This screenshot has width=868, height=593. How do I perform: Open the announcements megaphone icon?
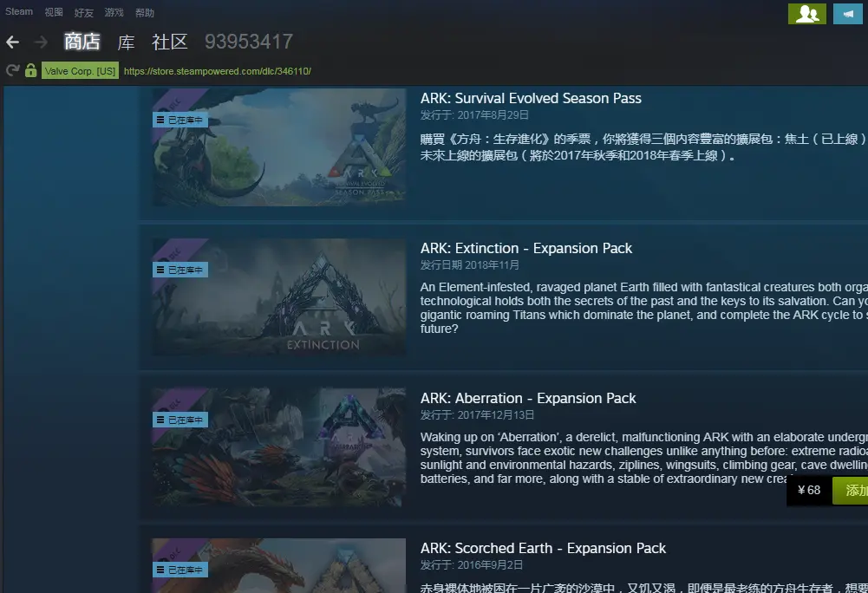pyautogui.click(x=848, y=14)
